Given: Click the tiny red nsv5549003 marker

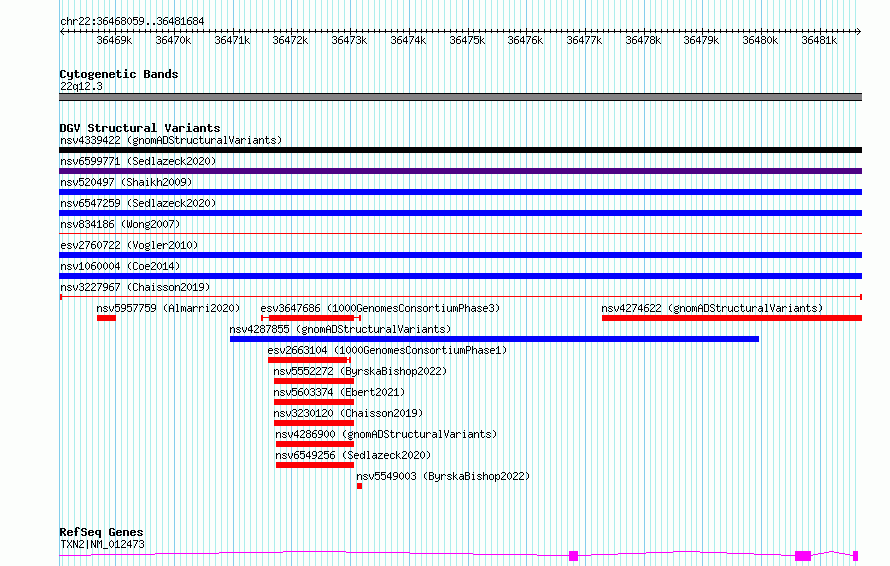Looking at the screenshot, I should point(359,486).
